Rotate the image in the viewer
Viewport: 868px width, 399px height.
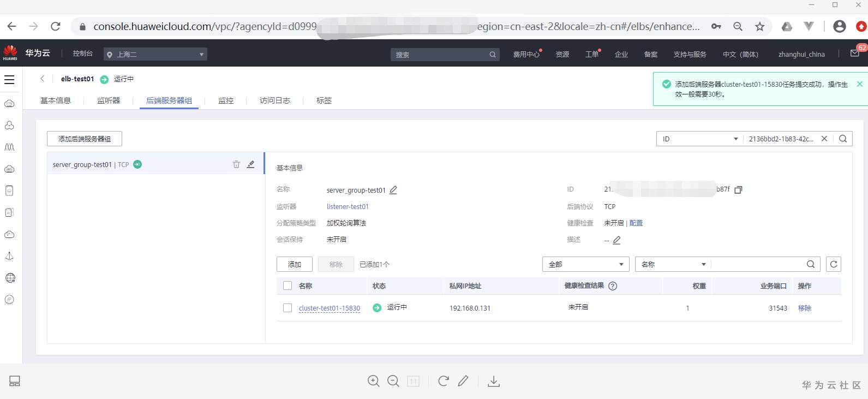pyautogui.click(x=444, y=381)
